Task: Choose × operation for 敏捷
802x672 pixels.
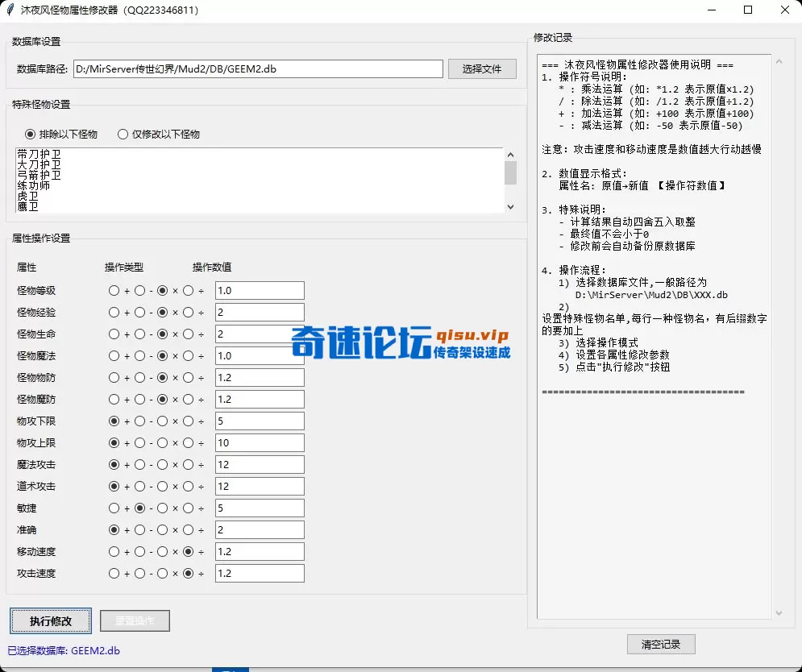Action: [164, 508]
